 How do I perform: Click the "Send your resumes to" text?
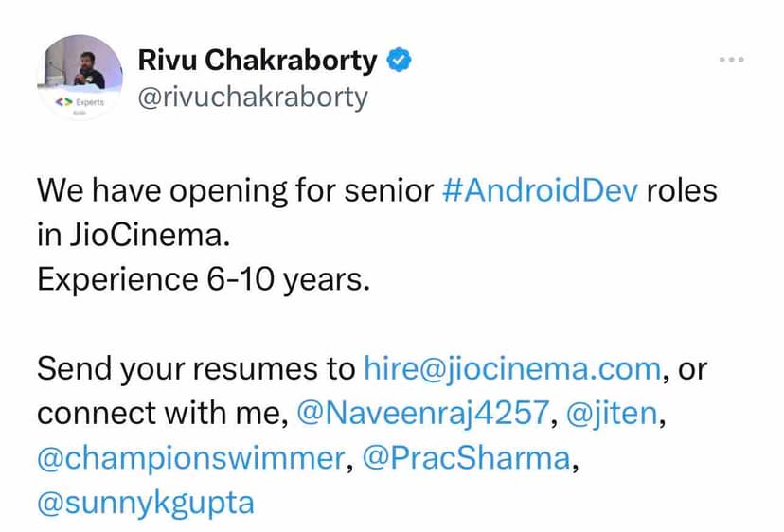[195, 368]
